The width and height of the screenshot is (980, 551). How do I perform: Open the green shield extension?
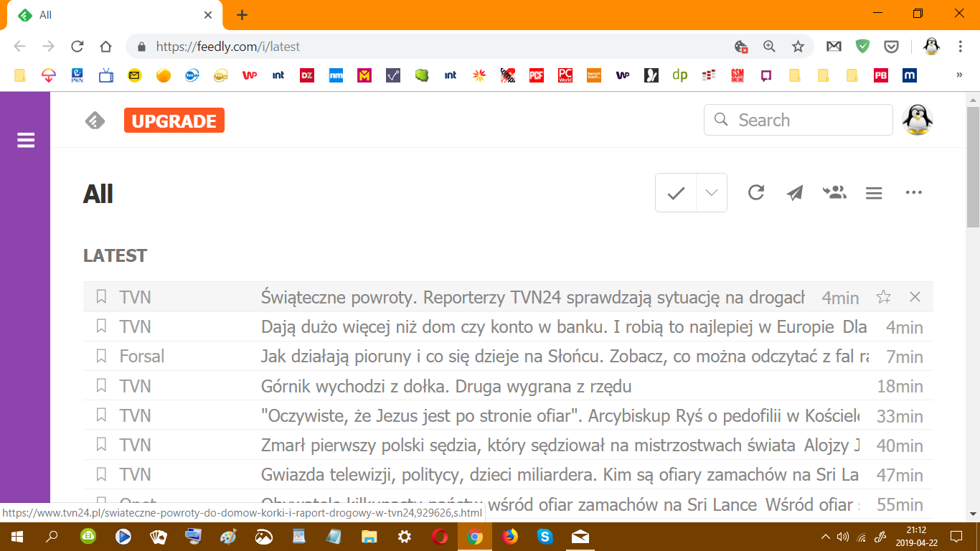862,47
